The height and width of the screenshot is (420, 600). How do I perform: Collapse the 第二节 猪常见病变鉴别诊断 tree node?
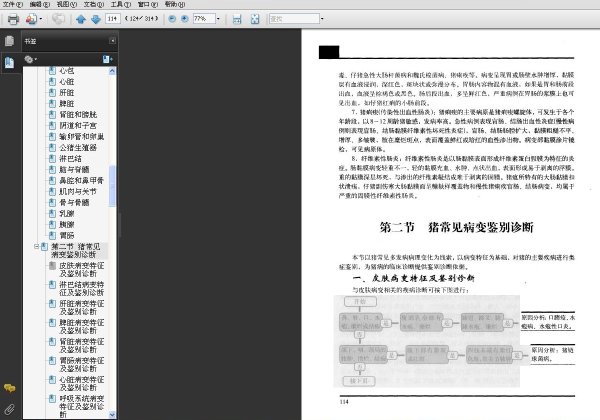[x=37, y=247]
